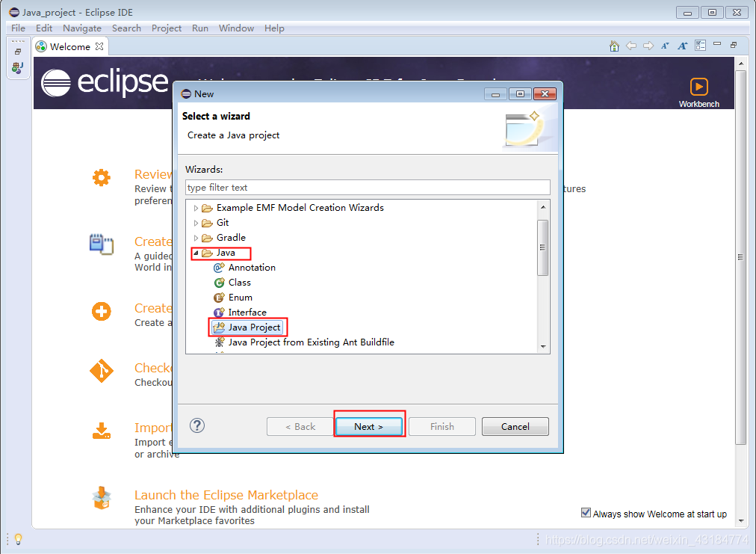Screen dimensions: 756x554
Task: Open the Window menu
Action: click(236, 28)
